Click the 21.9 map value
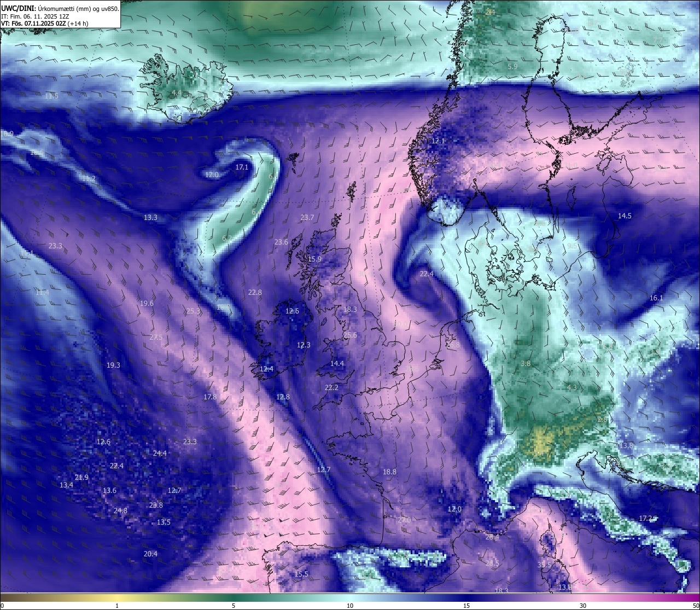This screenshot has width=700, height=610. tap(81, 477)
